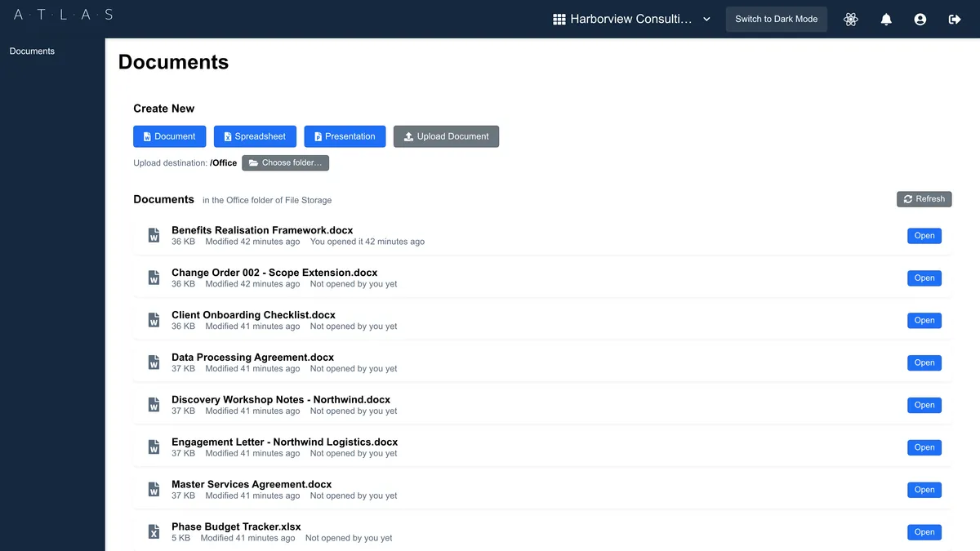Screen dimensions: 980x551
Task: Open Discovery Workshop Notes - Northwind.docx
Action: click(924, 405)
